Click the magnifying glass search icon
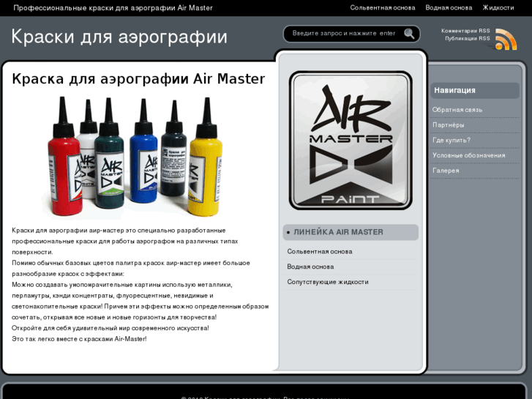The width and height of the screenshot is (532, 399). 409,34
